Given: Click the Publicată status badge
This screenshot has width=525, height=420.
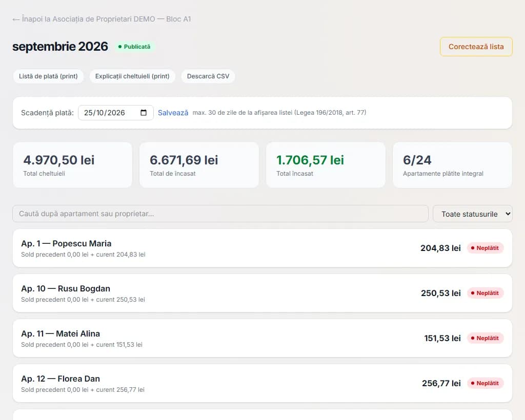Looking at the screenshot, I should pos(134,47).
